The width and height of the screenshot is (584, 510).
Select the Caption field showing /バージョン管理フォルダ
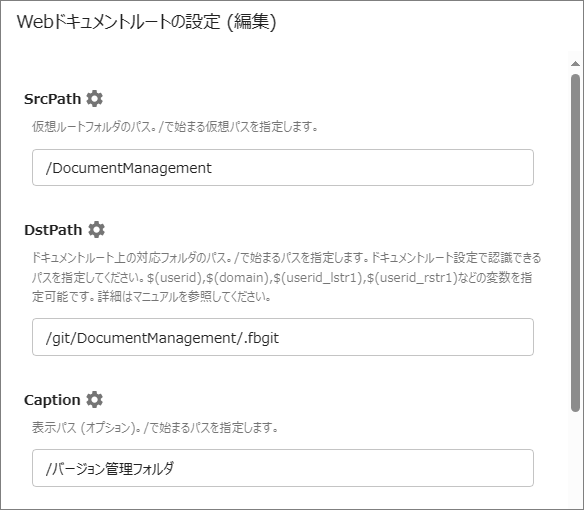pyautogui.click(x=283, y=468)
